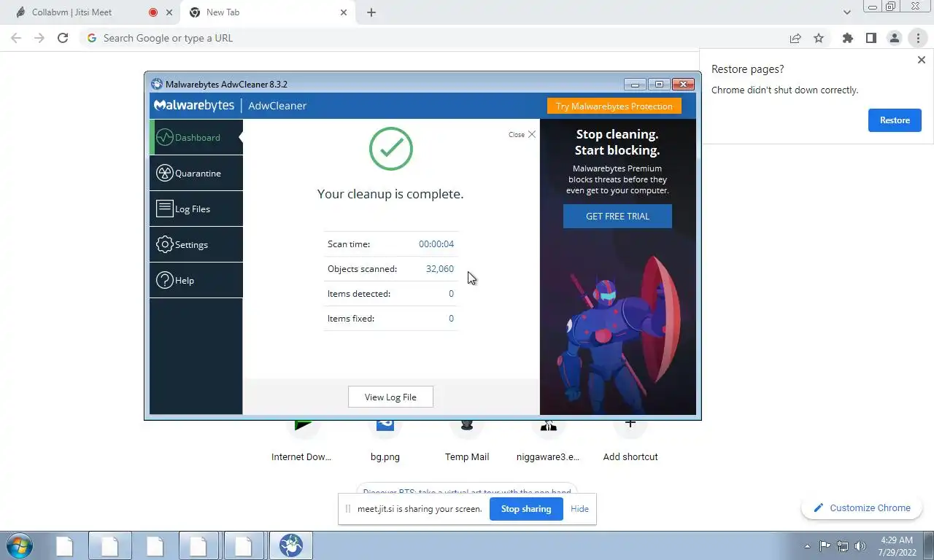Click the AdwCleaner taskbar icon
This screenshot has height=560, width=934.
(291, 545)
